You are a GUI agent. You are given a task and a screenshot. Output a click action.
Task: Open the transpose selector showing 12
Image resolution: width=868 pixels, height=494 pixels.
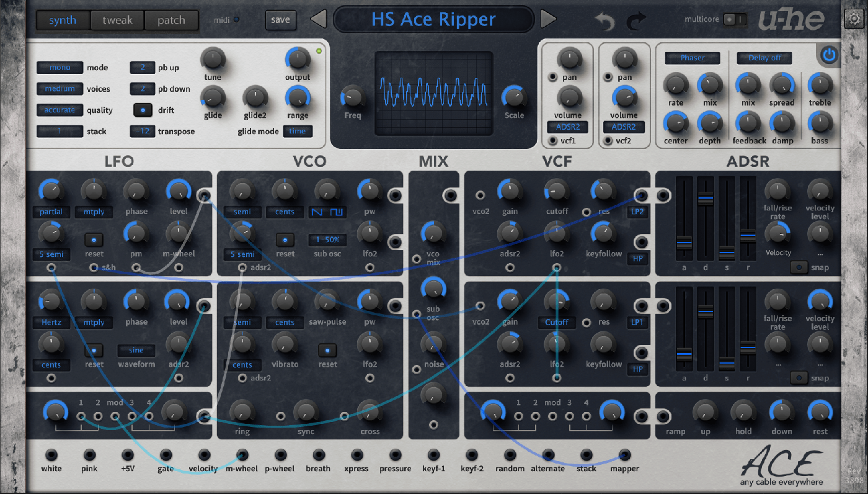click(143, 131)
